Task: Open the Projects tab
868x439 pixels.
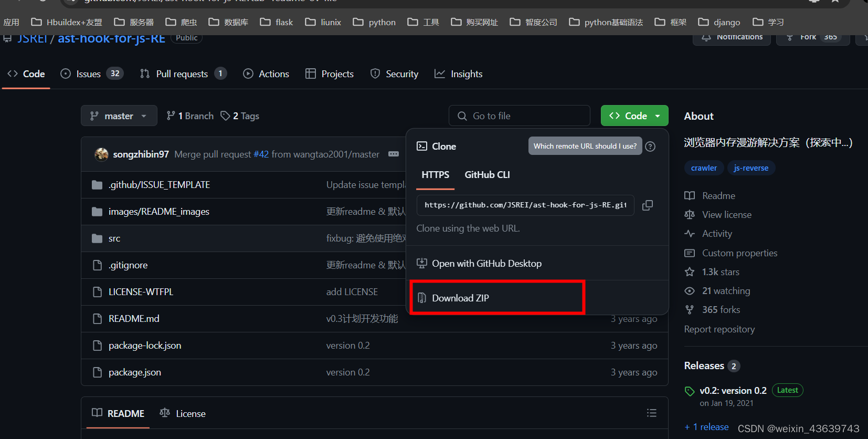Action: pos(330,74)
